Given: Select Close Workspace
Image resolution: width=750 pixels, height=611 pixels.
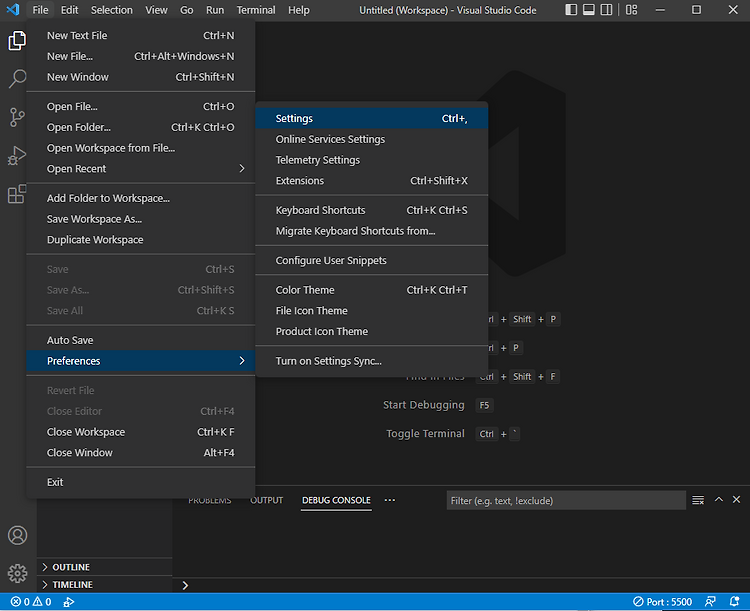Looking at the screenshot, I should (141, 432).
